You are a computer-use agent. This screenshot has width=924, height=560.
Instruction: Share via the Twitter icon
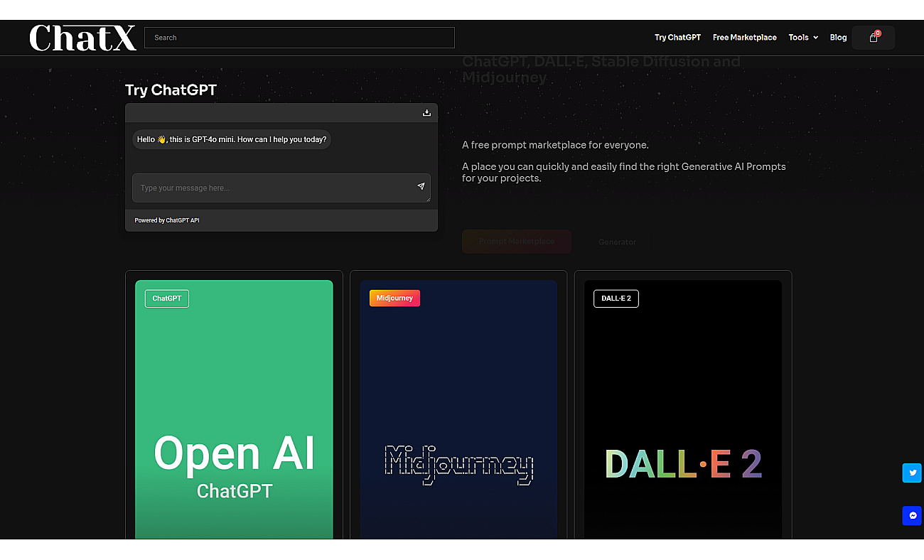[912, 473]
